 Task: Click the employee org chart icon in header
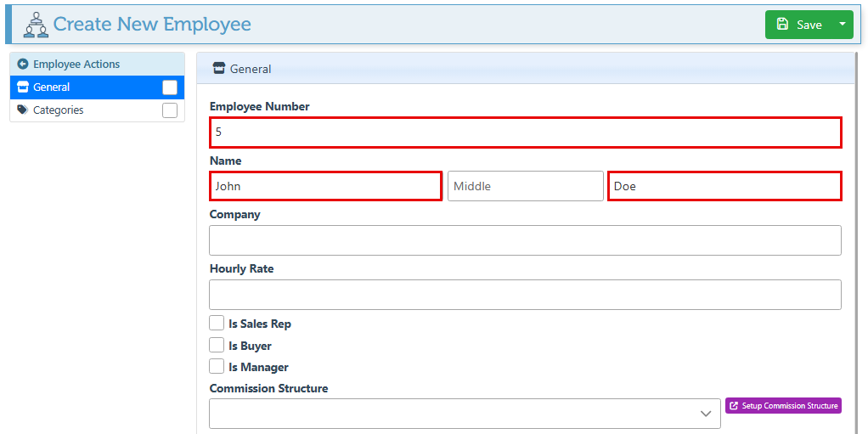click(x=35, y=25)
